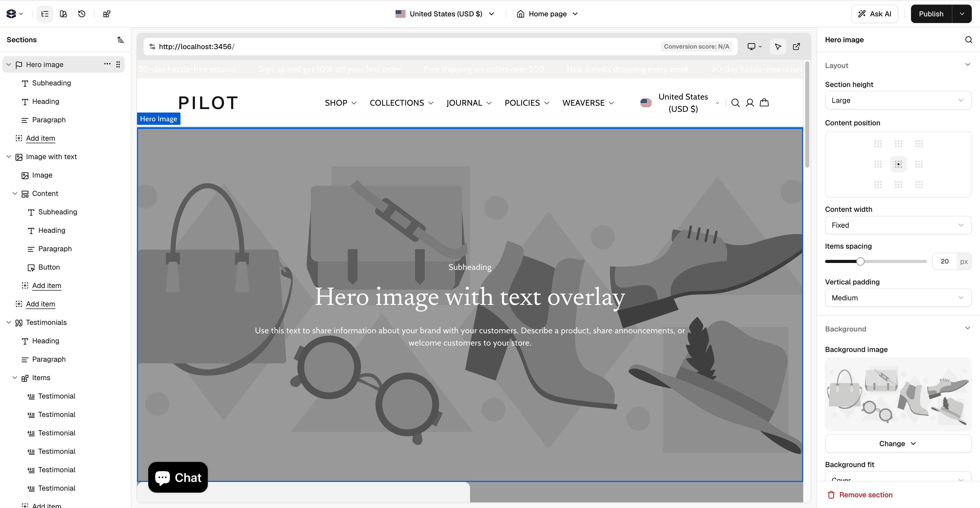Open the WEAVERSE navigation menu

coord(588,103)
